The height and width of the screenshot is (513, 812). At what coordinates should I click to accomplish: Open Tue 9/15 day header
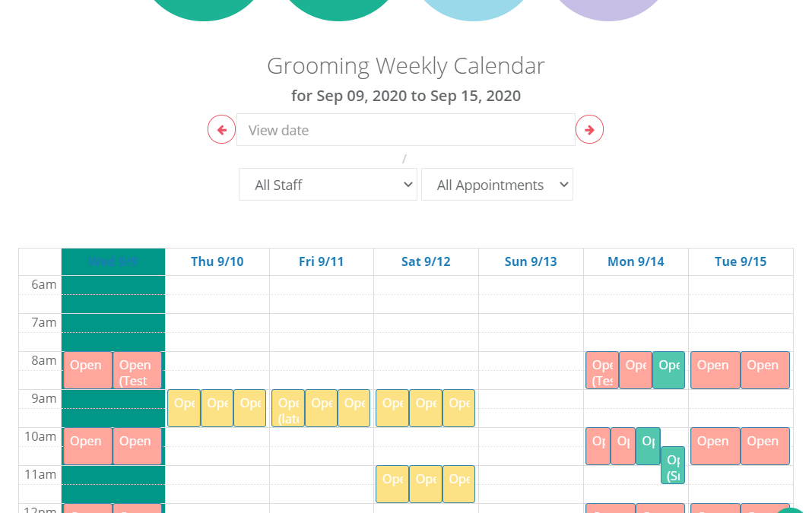741,261
